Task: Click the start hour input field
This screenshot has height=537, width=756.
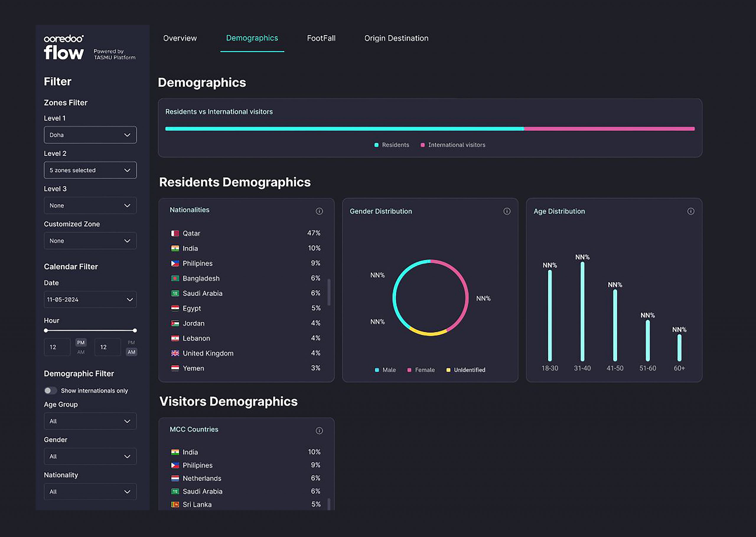Action: [57, 347]
